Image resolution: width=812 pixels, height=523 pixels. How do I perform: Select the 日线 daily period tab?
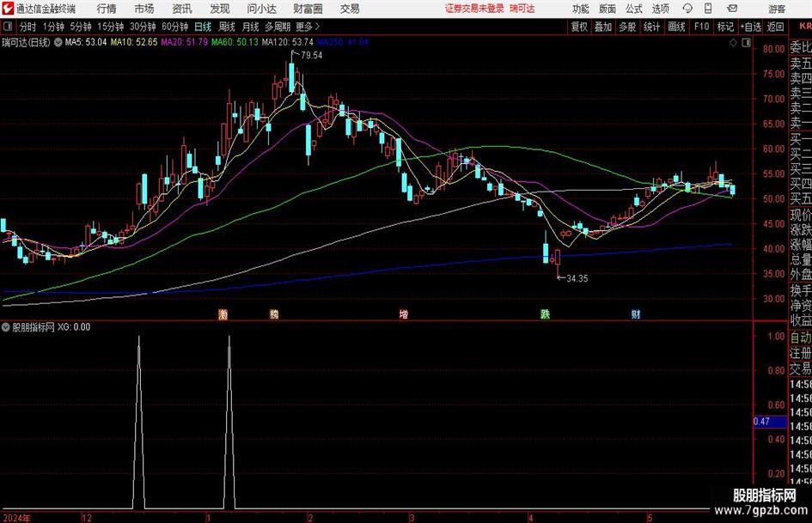click(203, 27)
